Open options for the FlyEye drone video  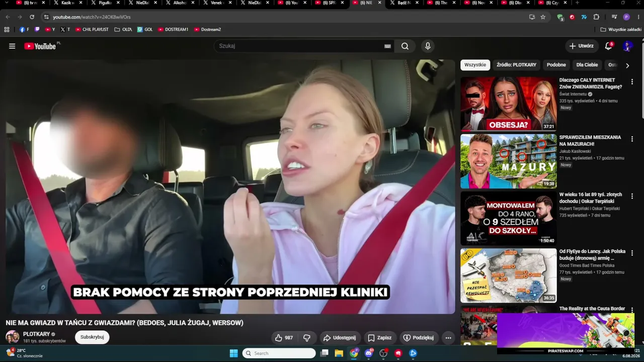pos(632,253)
